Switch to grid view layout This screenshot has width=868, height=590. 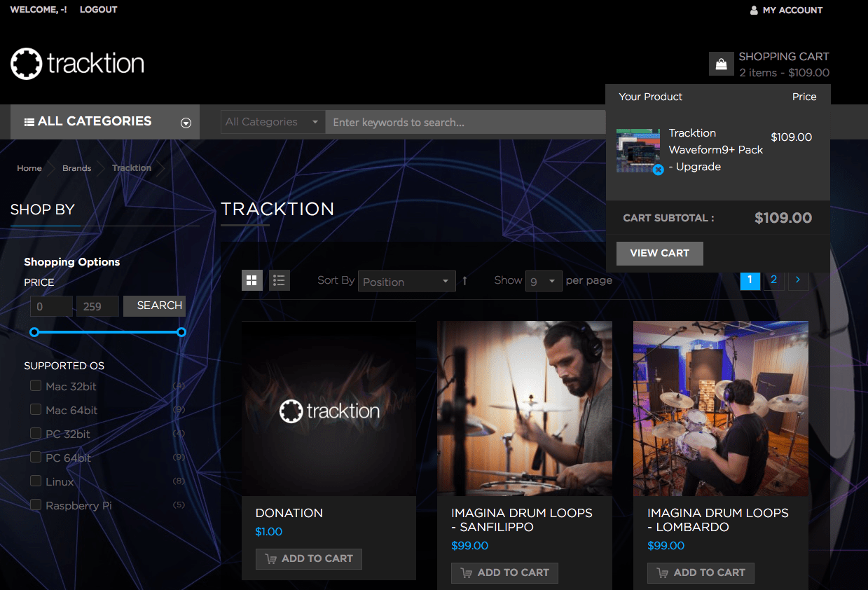pos(252,281)
